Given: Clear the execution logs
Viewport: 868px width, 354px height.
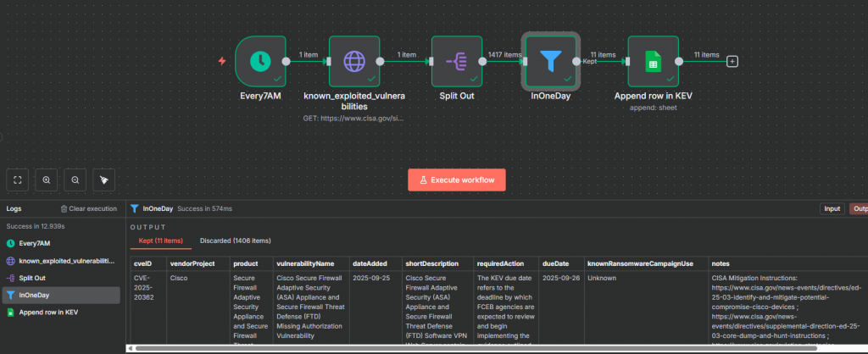Looking at the screenshot, I should point(88,208).
